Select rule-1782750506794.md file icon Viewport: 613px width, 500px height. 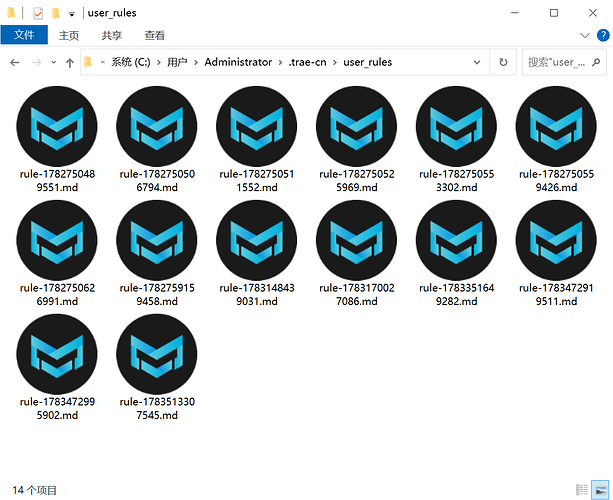pos(157,126)
